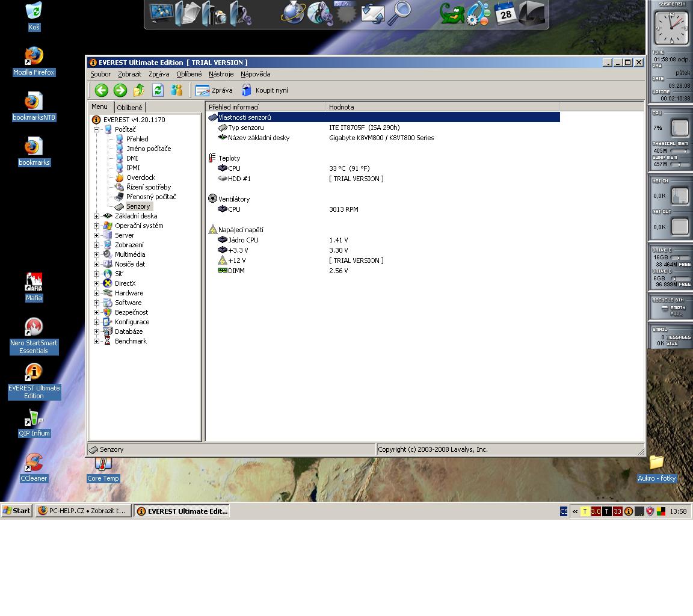Select Přenosný počítač tree item

tap(151, 197)
